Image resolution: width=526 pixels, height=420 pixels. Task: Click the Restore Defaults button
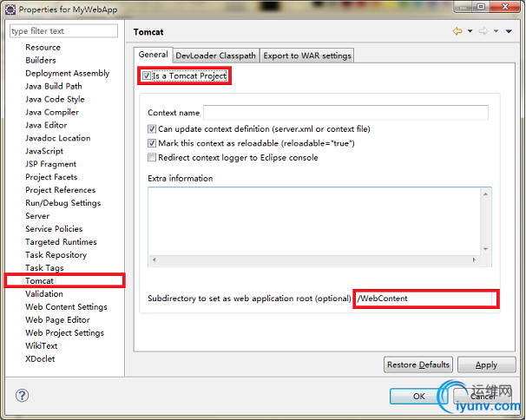[418, 364]
